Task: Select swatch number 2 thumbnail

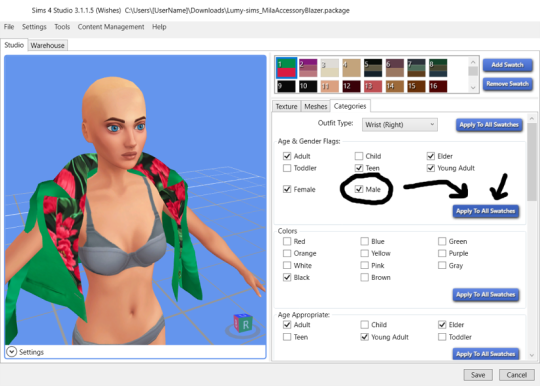Action: (308, 68)
